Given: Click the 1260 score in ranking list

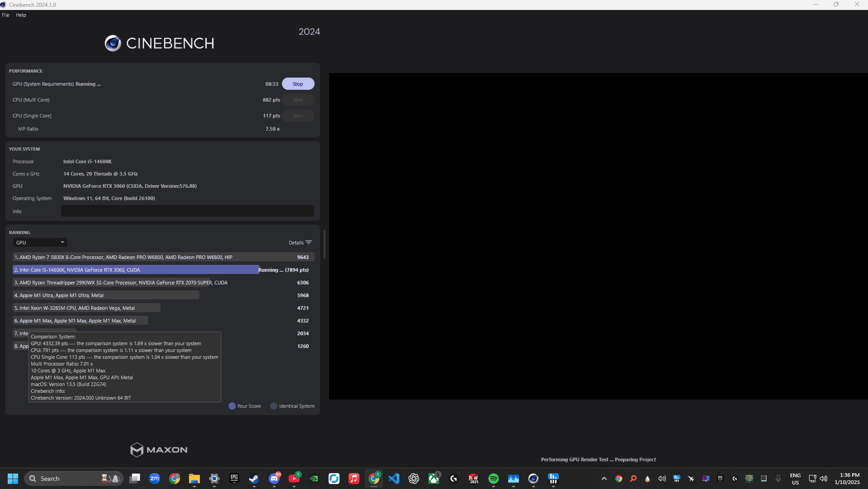Looking at the screenshot, I should (303, 346).
